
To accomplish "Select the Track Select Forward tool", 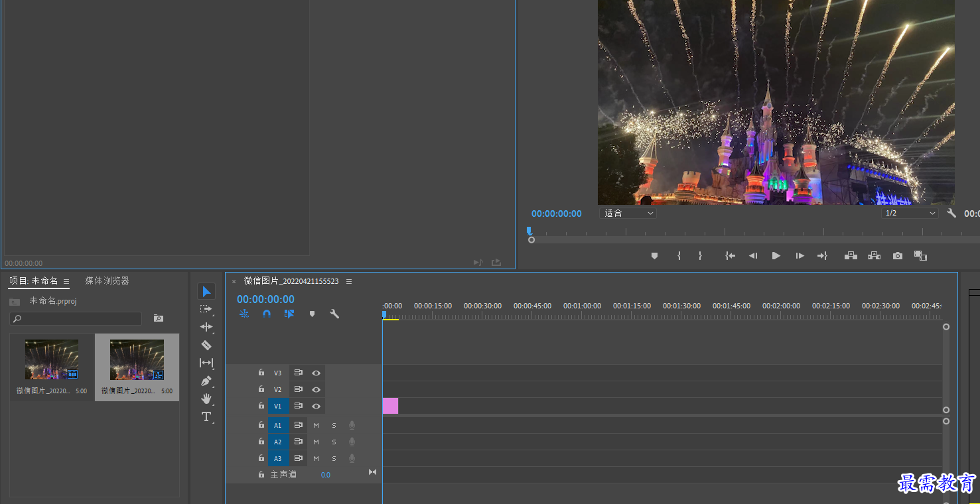I will click(206, 309).
